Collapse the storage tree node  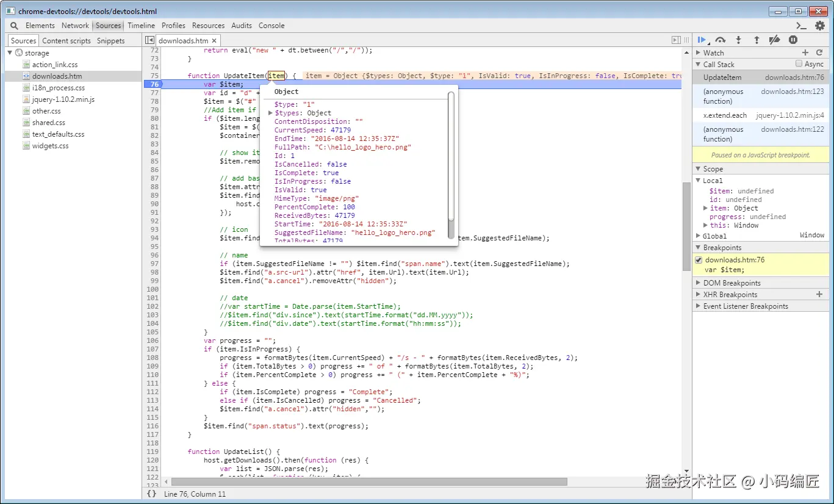10,53
